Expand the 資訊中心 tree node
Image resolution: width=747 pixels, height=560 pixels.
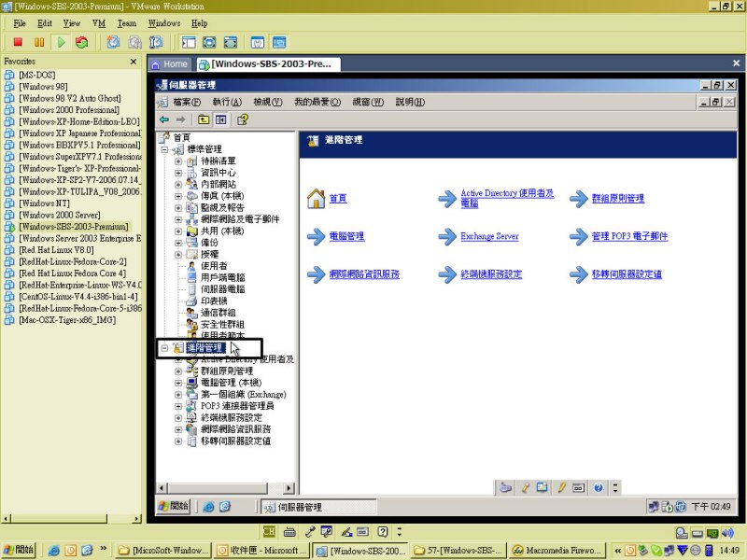pos(178,173)
